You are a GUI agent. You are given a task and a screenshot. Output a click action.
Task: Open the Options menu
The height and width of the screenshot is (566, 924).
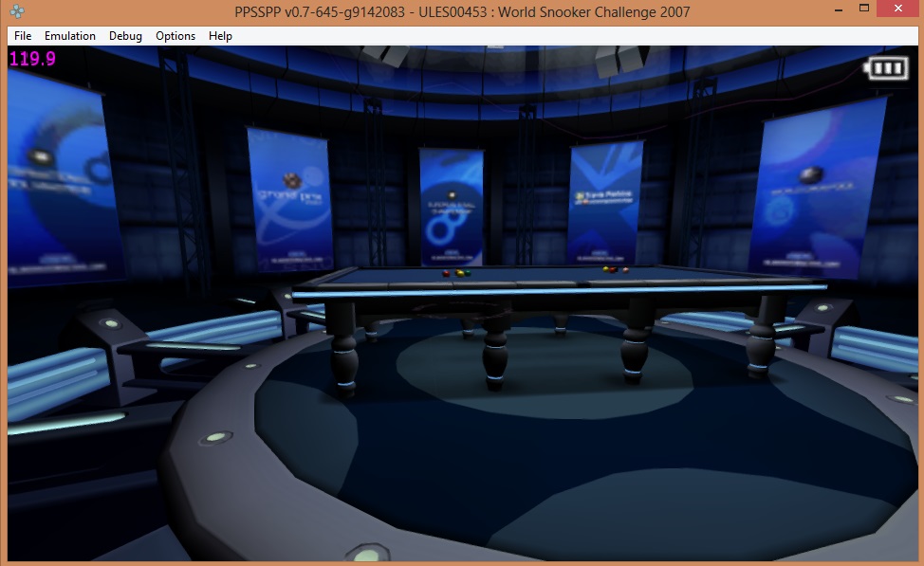(x=176, y=36)
